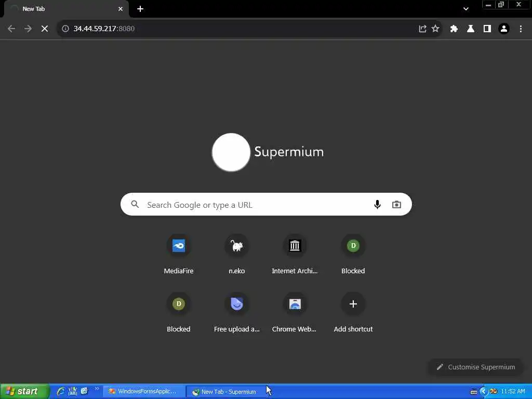Expand hidden system tray icons arrow
Image resolution: width=532 pixels, height=399 pixels.
[484, 392]
